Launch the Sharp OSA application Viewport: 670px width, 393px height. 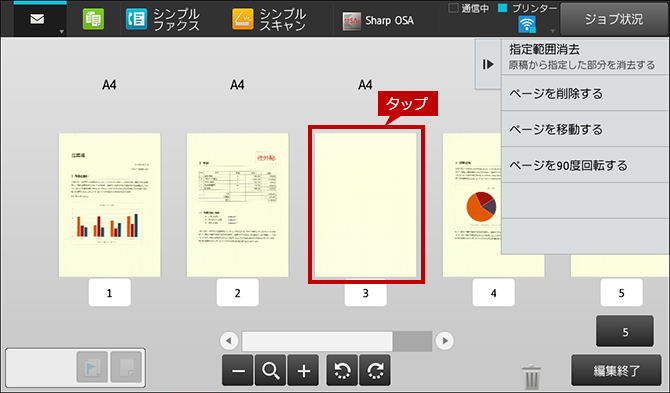click(378, 21)
